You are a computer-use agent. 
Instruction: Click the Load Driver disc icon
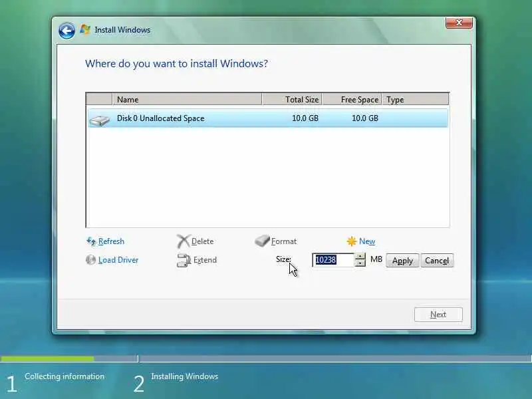90,259
